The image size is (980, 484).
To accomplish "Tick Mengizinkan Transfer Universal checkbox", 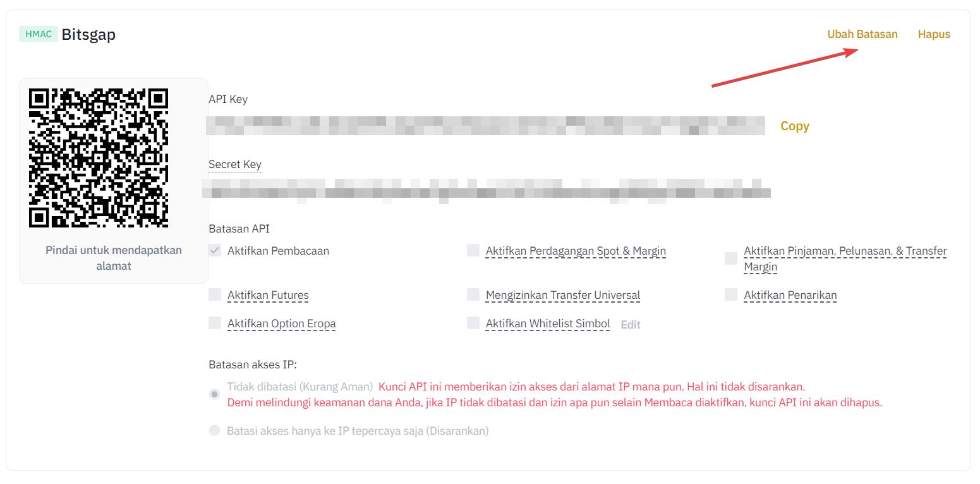I will tap(473, 294).
